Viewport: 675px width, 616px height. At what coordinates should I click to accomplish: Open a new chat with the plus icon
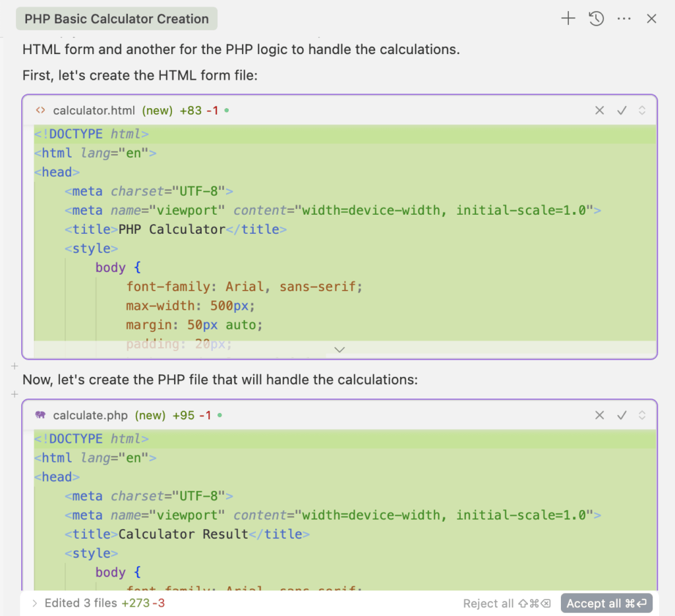(568, 18)
